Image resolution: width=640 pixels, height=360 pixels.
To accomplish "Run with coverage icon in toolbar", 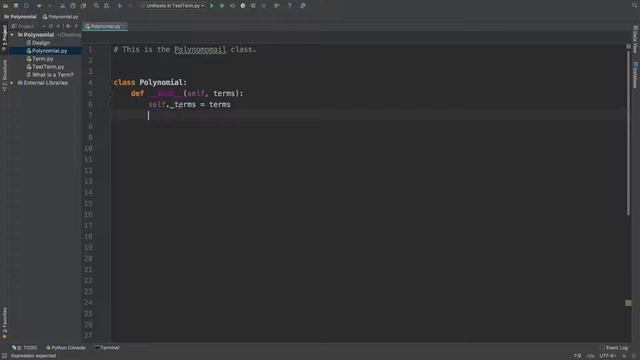I will coord(232,6).
